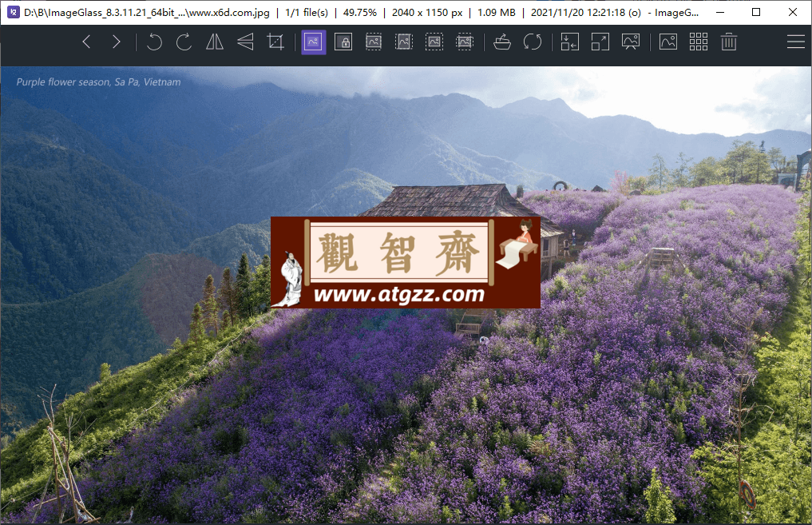Open an image file
Viewport: 812px width, 525px height.
tap(501, 42)
